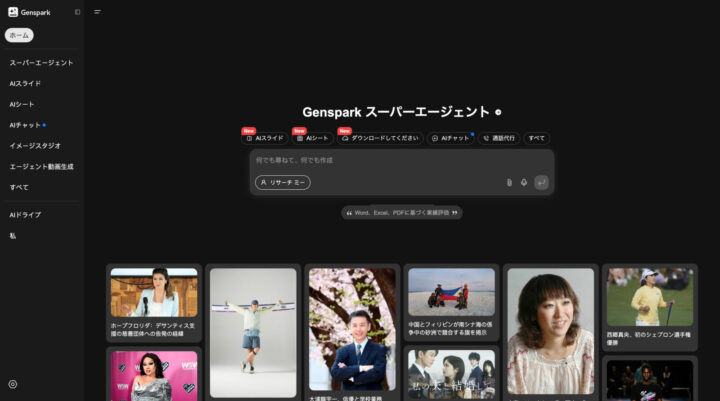
Task: Open AIドライブ in the sidebar
Action: click(25, 215)
